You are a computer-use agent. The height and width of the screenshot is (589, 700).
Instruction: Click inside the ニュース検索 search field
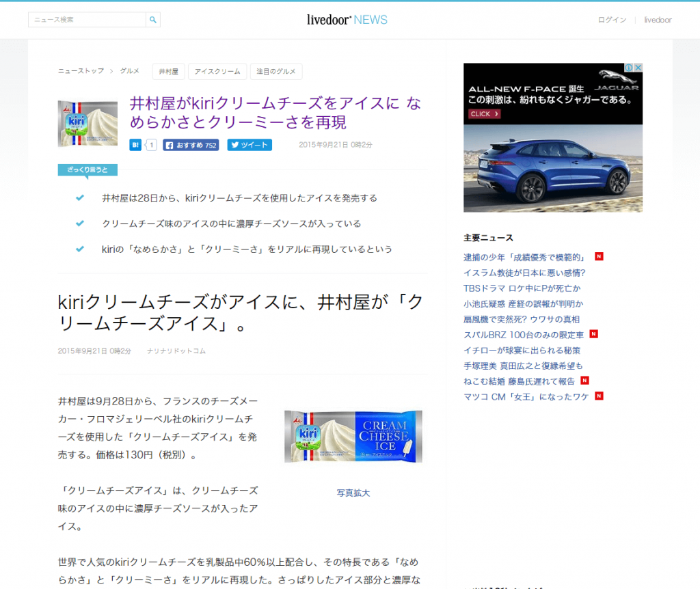click(87, 20)
